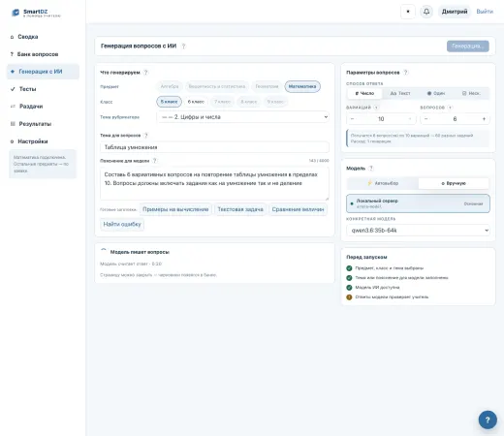Click the Текстовая задача preset button
This screenshot has width=504, height=436.
pos(240,209)
